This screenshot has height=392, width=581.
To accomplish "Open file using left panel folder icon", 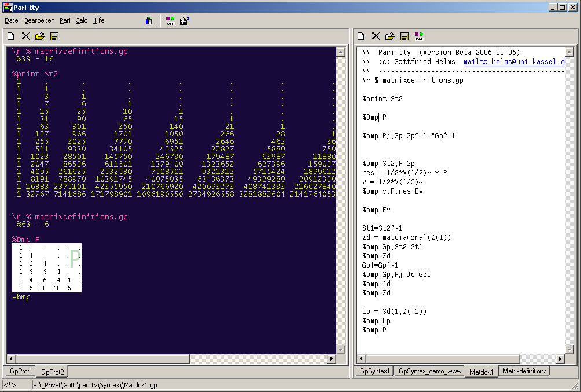I will pyautogui.click(x=39, y=36).
